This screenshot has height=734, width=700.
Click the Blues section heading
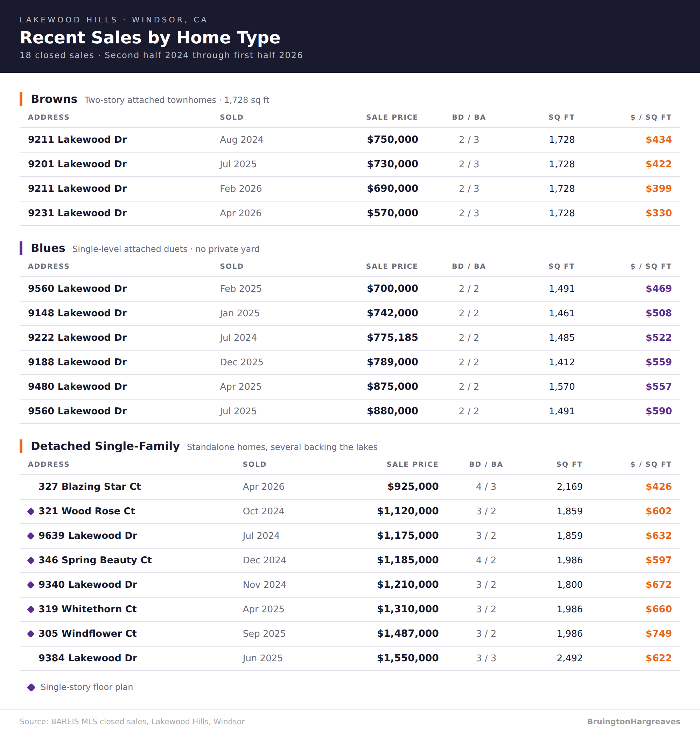48,248
